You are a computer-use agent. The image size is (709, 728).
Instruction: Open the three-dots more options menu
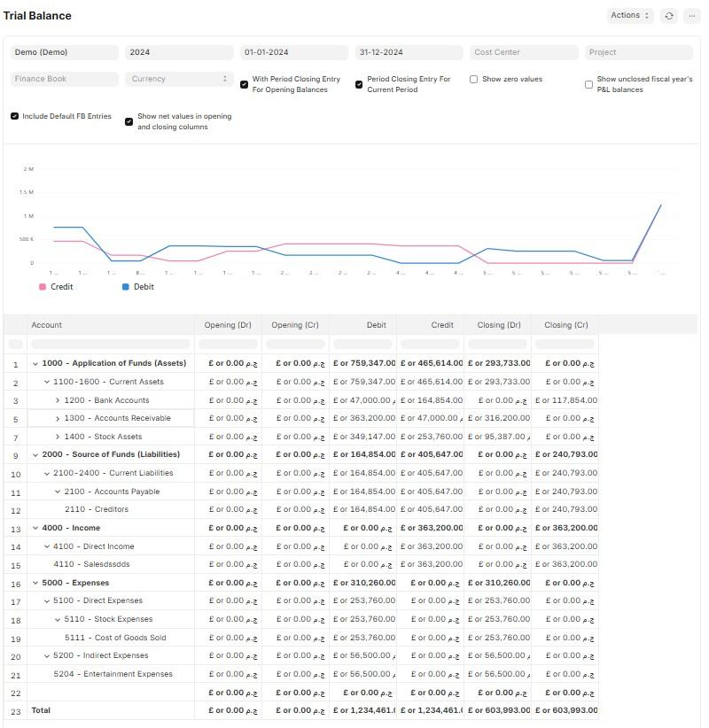[x=690, y=16]
